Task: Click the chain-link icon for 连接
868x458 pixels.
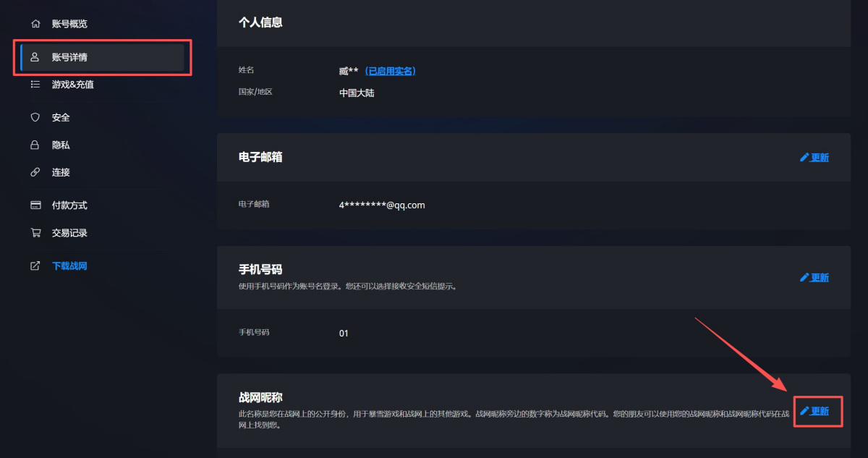Action: point(35,172)
